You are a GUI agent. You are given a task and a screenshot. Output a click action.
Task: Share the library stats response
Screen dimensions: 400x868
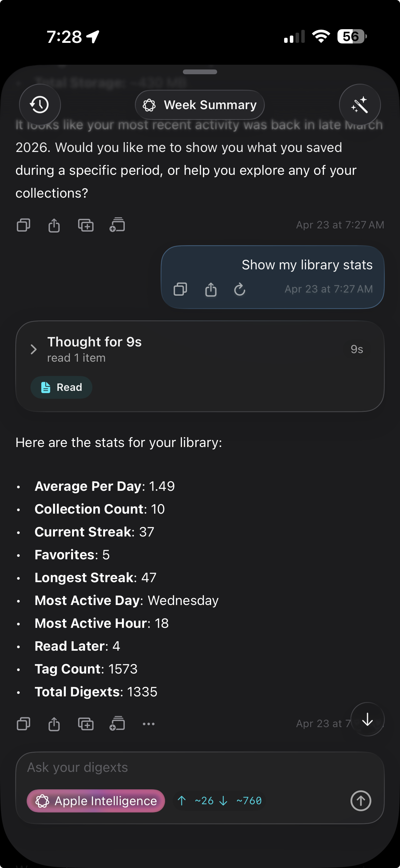click(x=54, y=724)
